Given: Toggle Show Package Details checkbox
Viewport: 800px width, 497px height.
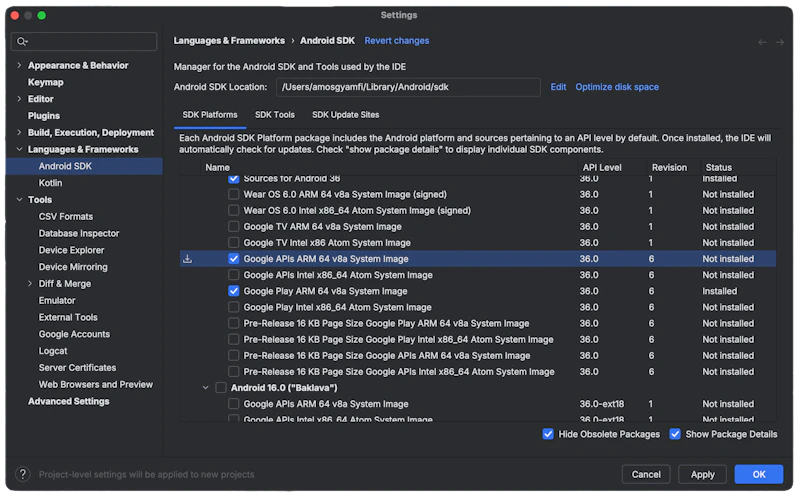Looking at the screenshot, I should pos(675,434).
